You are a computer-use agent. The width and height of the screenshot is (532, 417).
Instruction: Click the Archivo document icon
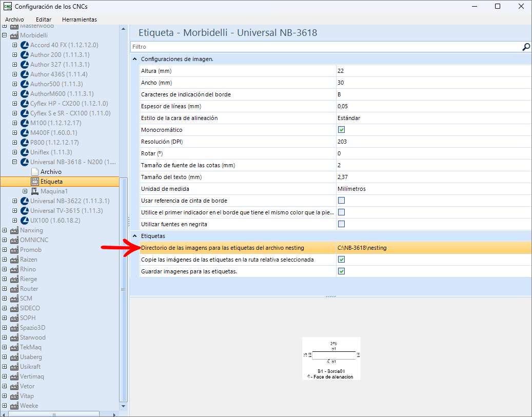34,172
